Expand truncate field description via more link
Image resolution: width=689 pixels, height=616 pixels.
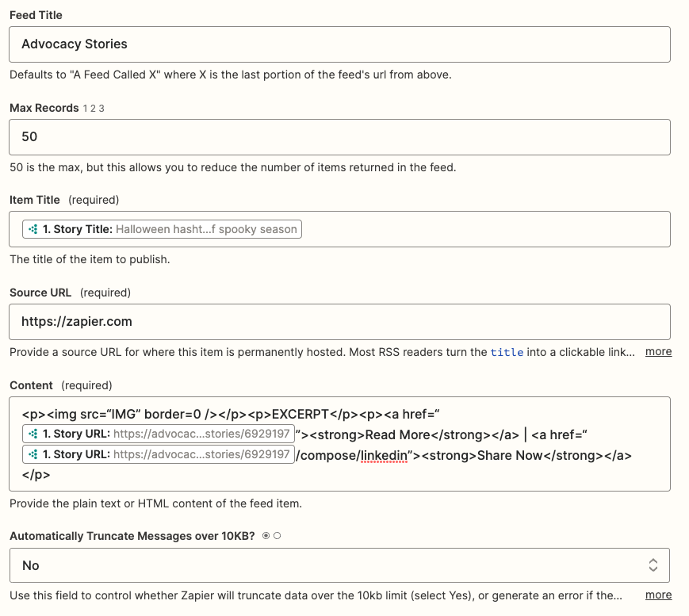click(658, 595)
